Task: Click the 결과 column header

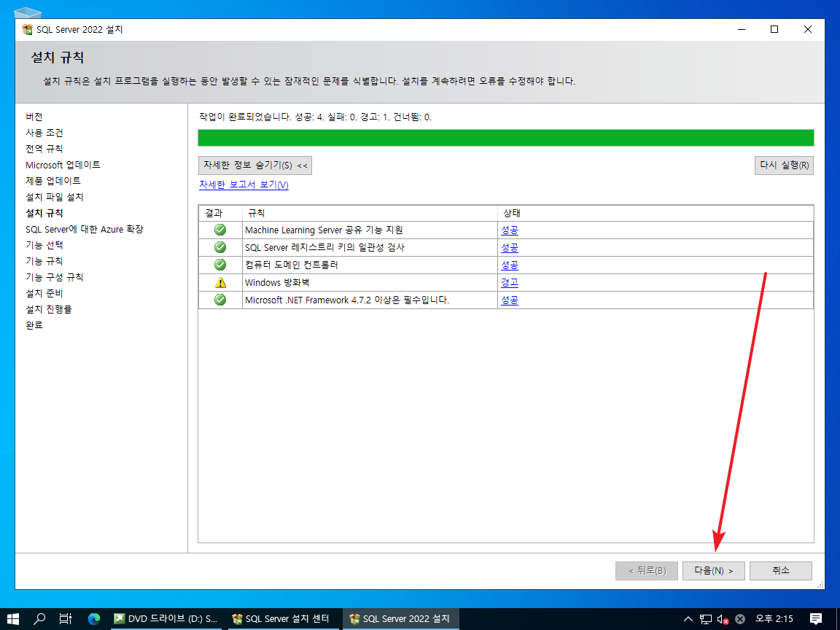Action: click(220, 213)
